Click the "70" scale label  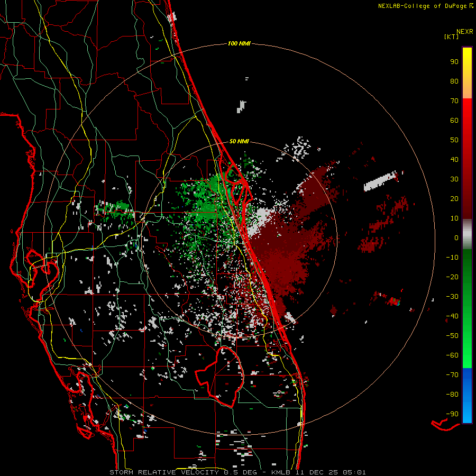[454, 101]
